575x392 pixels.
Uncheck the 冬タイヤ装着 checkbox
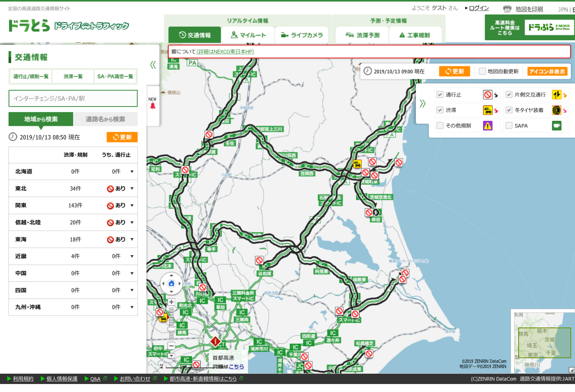(509, 110)
